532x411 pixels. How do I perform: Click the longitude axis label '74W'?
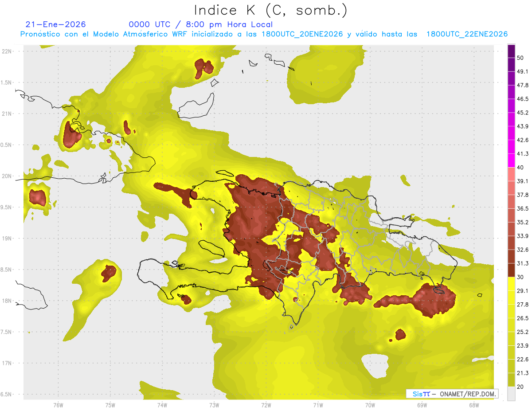(162, 405)
